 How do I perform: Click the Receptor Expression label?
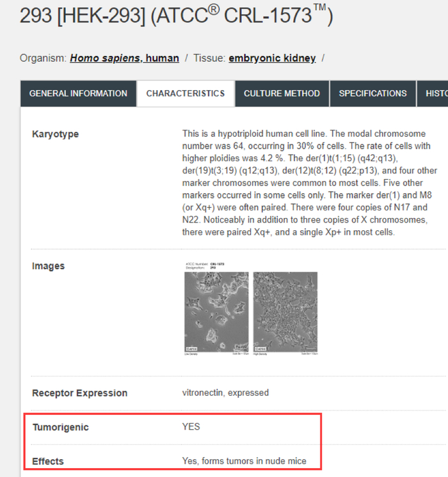point(79,393)
